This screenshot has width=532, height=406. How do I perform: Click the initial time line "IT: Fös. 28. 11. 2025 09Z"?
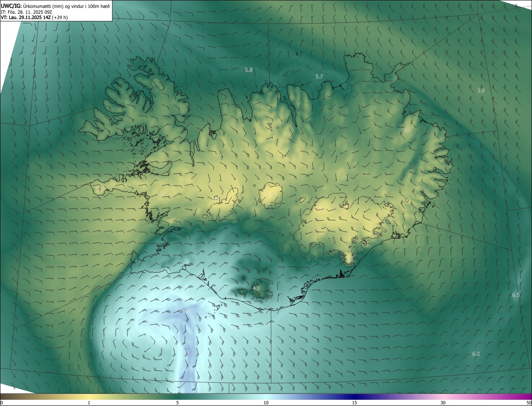(x=27, y=12)
